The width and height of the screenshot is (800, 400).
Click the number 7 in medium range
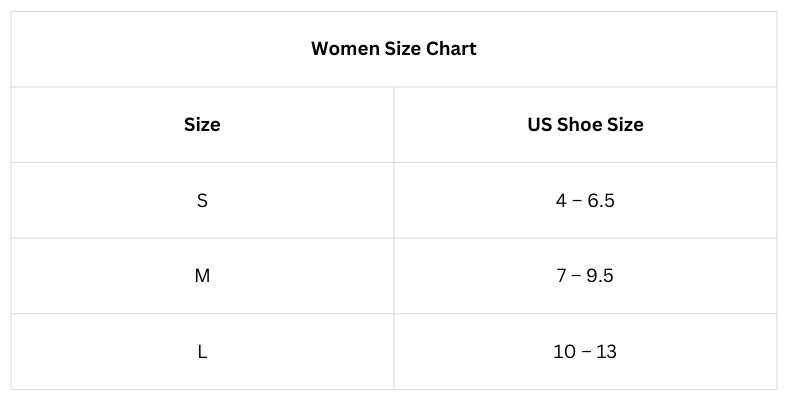[562, 276]
